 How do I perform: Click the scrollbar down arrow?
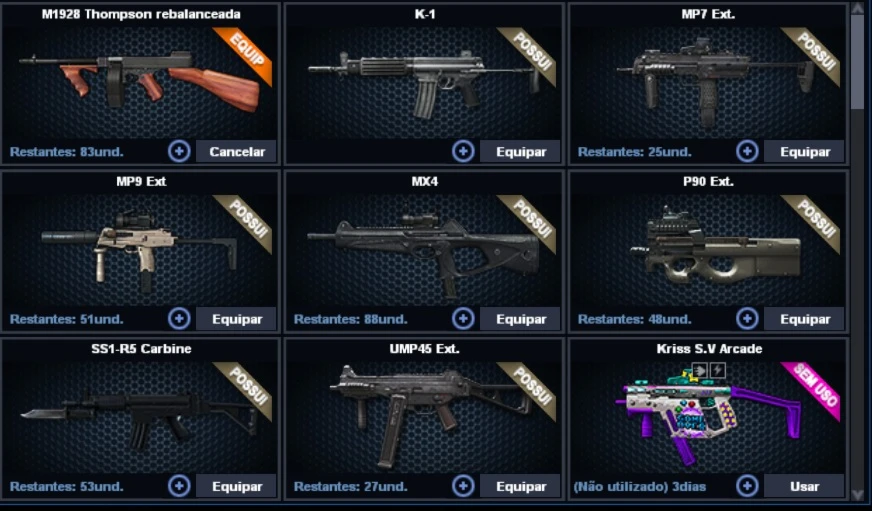coord(857,494)
